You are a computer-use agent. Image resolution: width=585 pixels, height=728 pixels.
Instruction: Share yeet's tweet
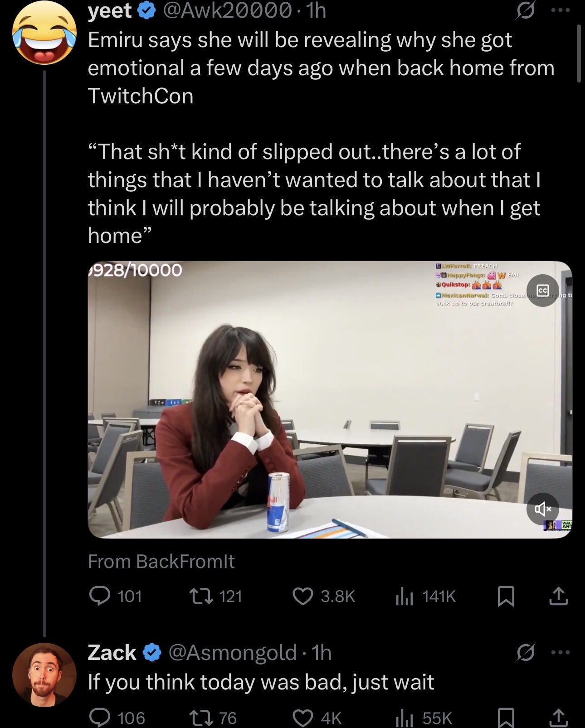pyautogui.click(x=558, y=596)
